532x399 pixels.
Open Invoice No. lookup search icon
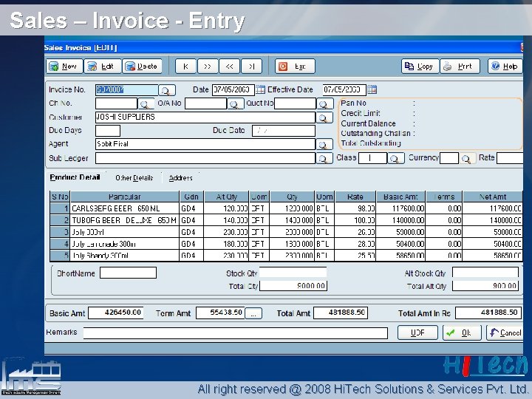pos(166,90)
